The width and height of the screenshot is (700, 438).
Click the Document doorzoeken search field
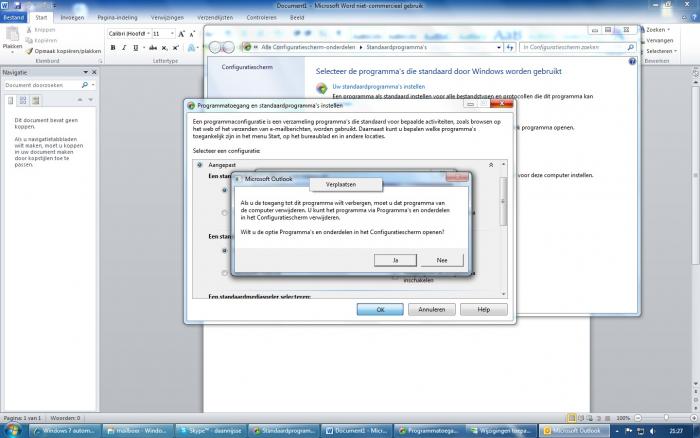click(42, 85)
